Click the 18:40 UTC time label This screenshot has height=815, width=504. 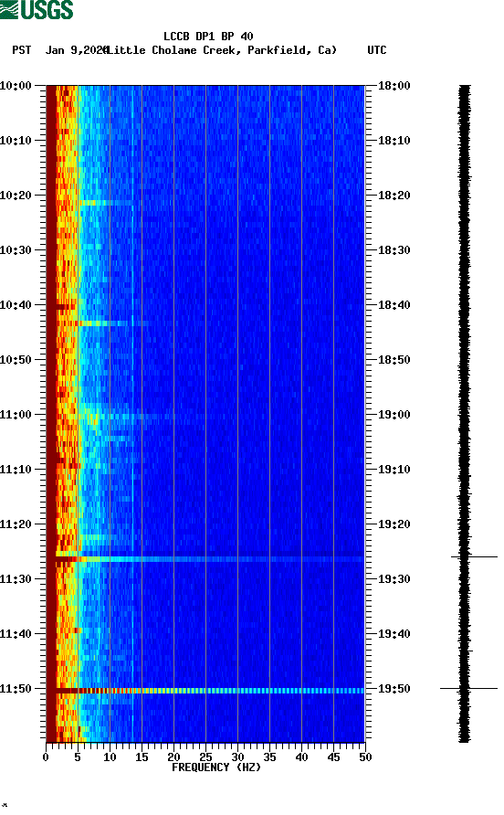[394, 305]
